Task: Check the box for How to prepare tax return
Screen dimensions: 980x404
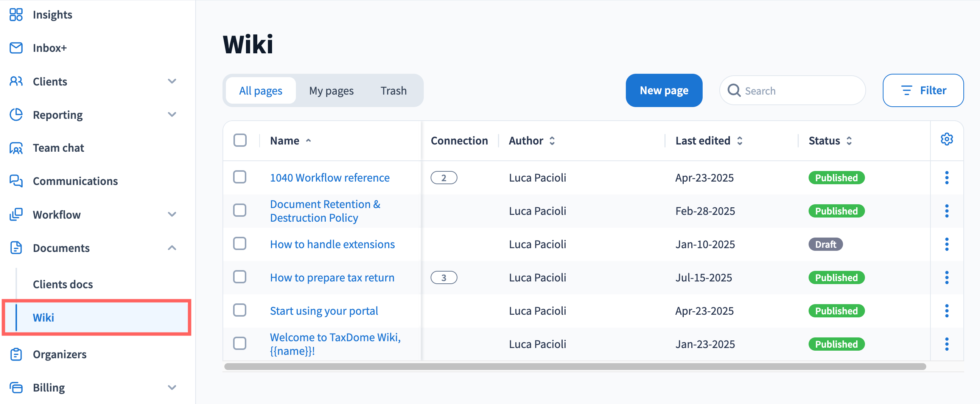Action: pos(240,277)
